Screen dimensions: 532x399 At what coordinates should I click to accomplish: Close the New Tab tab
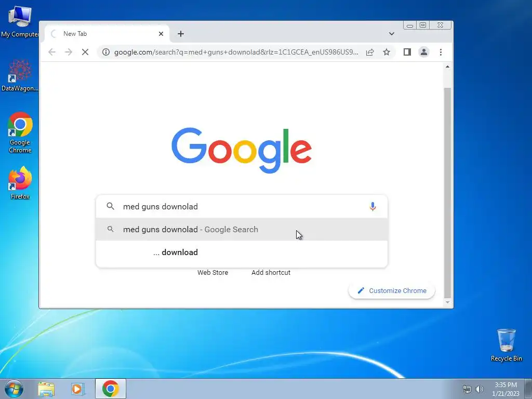click(161, 34)
